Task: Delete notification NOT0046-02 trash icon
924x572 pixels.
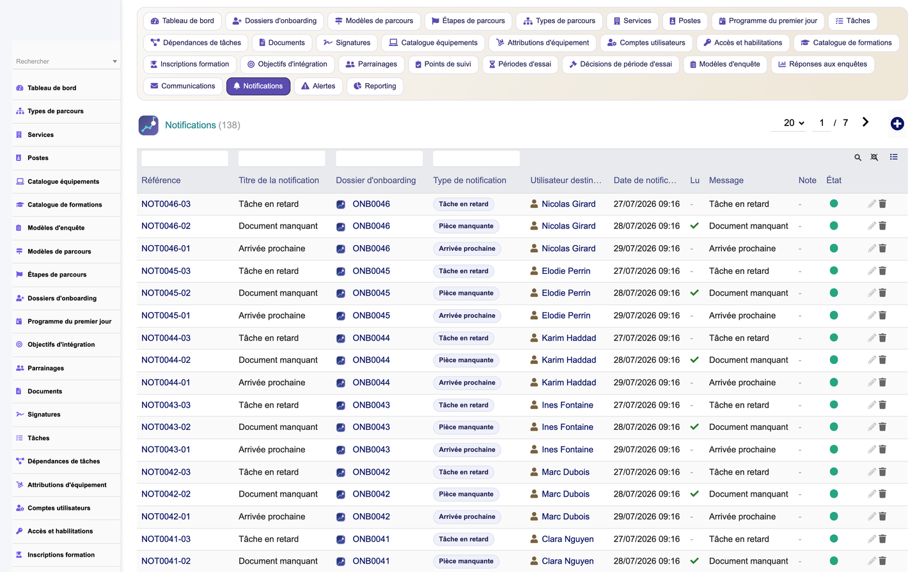Action: (882, 226)
